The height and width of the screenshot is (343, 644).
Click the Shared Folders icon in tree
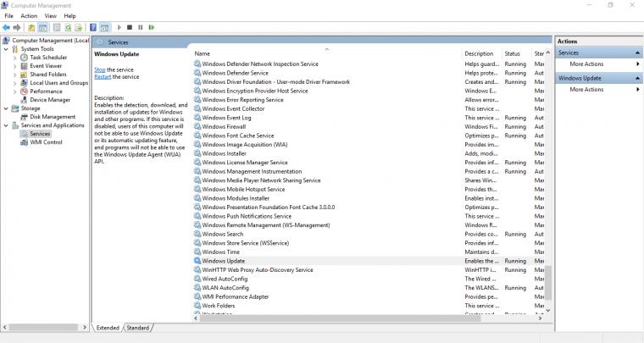pos(25,75)
